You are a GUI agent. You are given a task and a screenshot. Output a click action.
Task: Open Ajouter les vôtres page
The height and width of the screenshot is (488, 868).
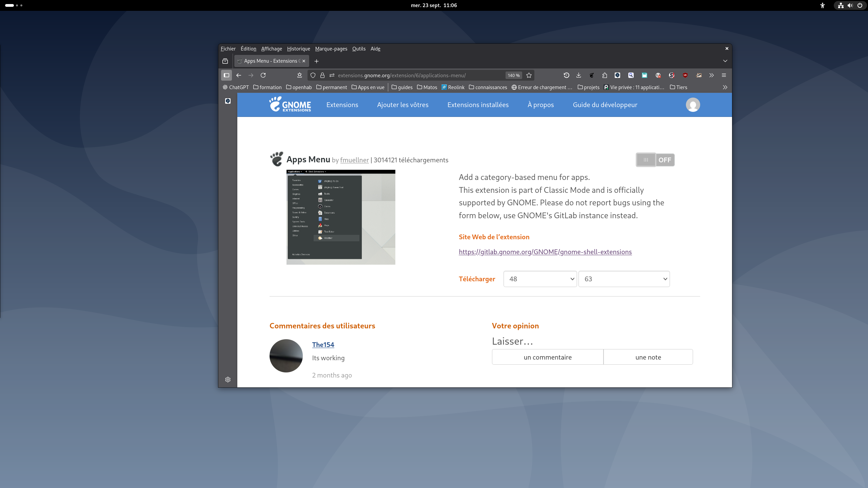pyautogui.click(x=403, y=105)
